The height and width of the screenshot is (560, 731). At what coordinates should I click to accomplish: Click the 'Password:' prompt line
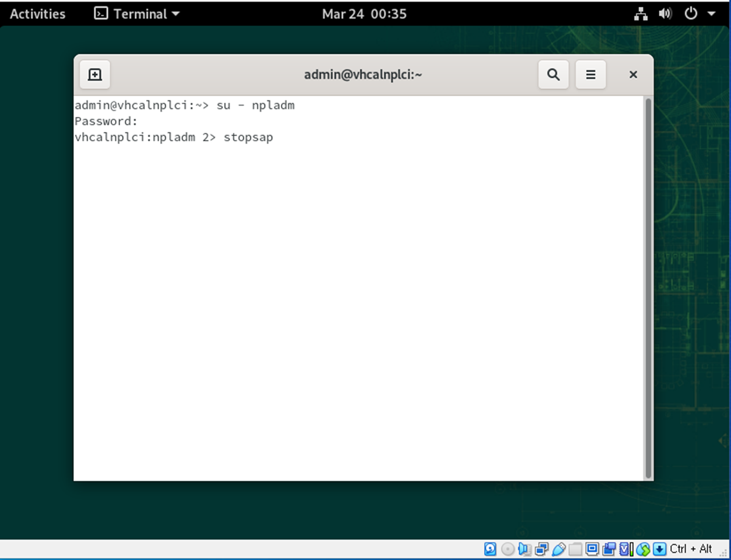click(106, 121)
